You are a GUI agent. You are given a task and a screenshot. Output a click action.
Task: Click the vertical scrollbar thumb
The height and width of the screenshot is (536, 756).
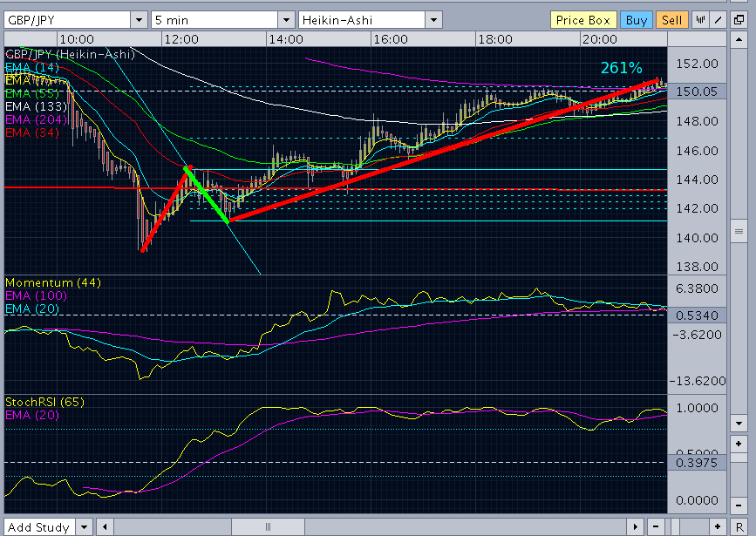[x=739, y=232]
